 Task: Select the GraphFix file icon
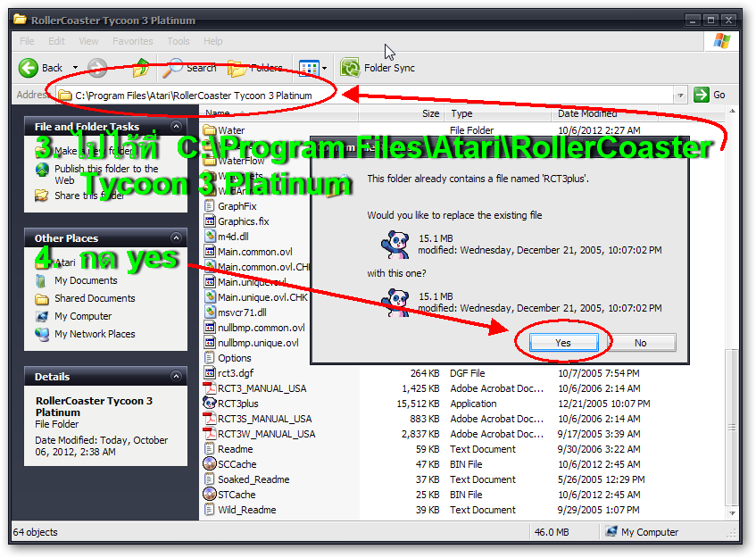click(209, 206)
